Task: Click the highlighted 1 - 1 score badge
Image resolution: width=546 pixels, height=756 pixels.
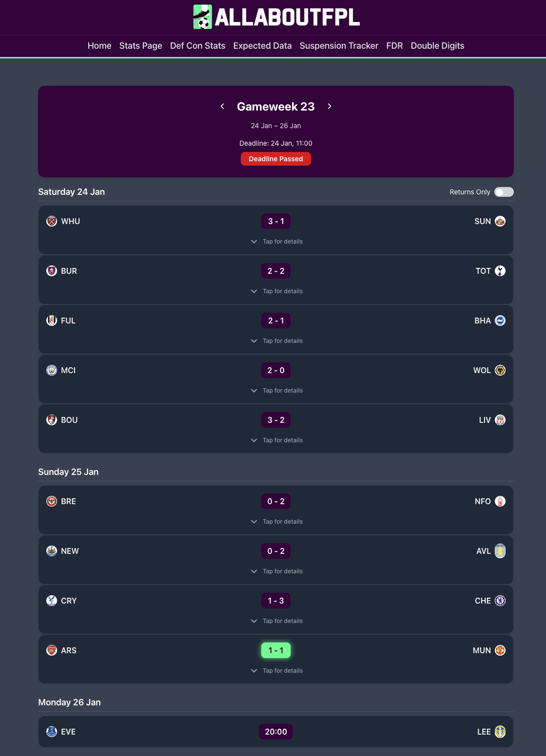Action: [276, 650]
